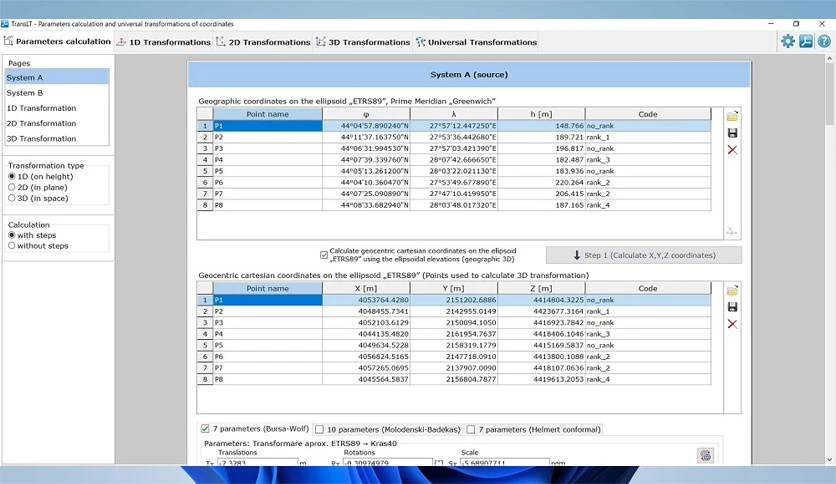Select point P3 in geographic coordinates table
The width and height of the screenshot is (836, 484).
268,149
